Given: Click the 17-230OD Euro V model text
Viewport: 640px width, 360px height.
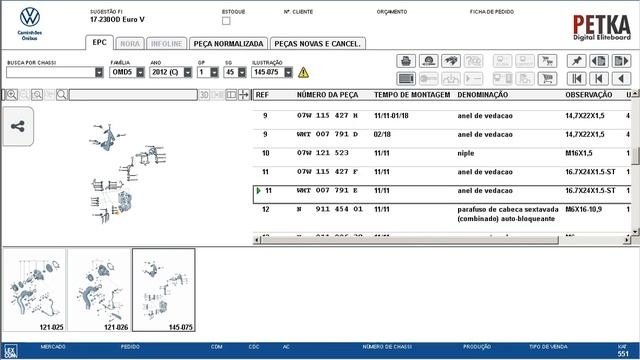Looking at the screenshot, I should [117, 20].
